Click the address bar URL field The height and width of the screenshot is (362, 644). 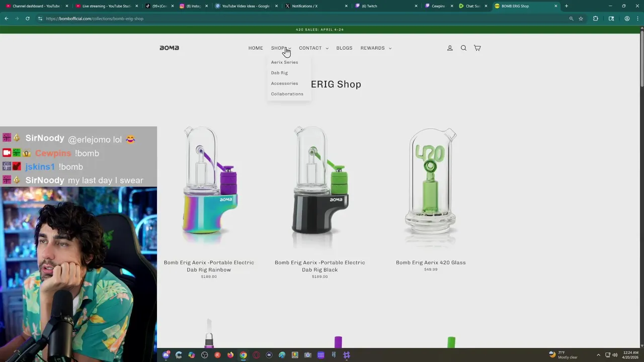(302, 19)
